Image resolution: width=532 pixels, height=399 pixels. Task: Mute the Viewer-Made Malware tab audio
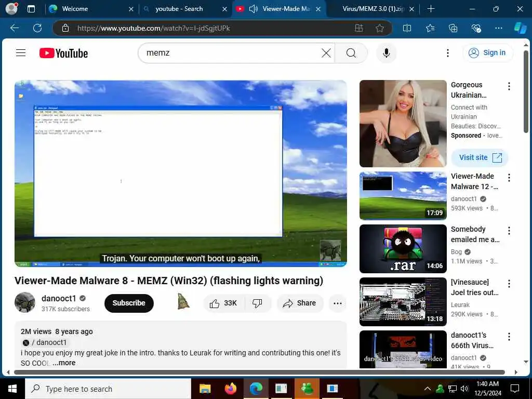coord(253,9)
